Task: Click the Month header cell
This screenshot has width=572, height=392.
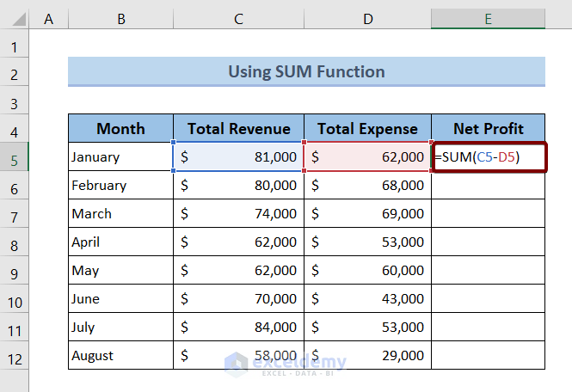Action: tap(120, 129)
